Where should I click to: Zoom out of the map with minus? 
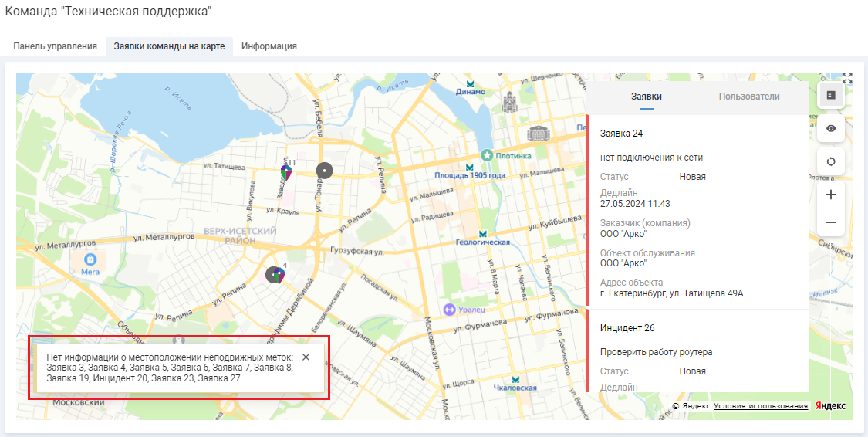pyautogui.click(x=831, y=222)
